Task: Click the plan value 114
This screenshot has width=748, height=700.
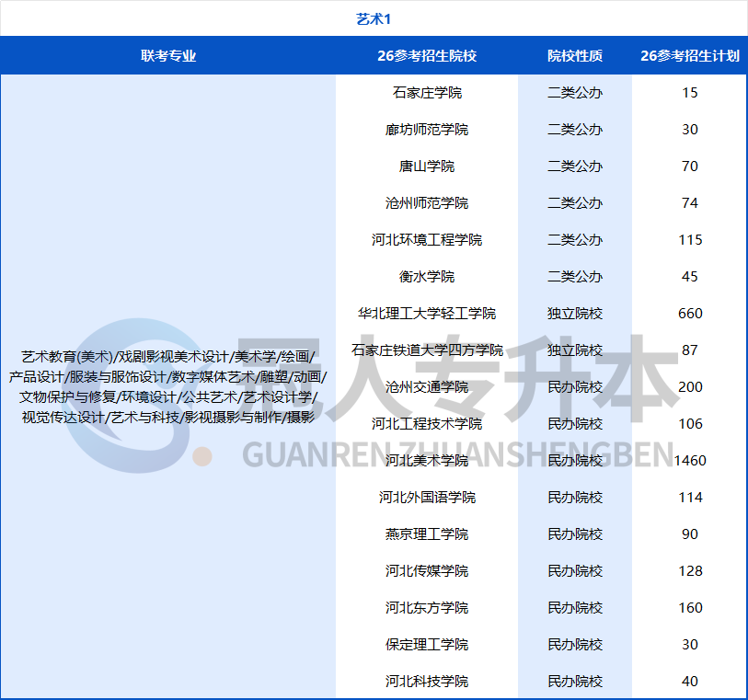Action: click(x=690, y=498)
